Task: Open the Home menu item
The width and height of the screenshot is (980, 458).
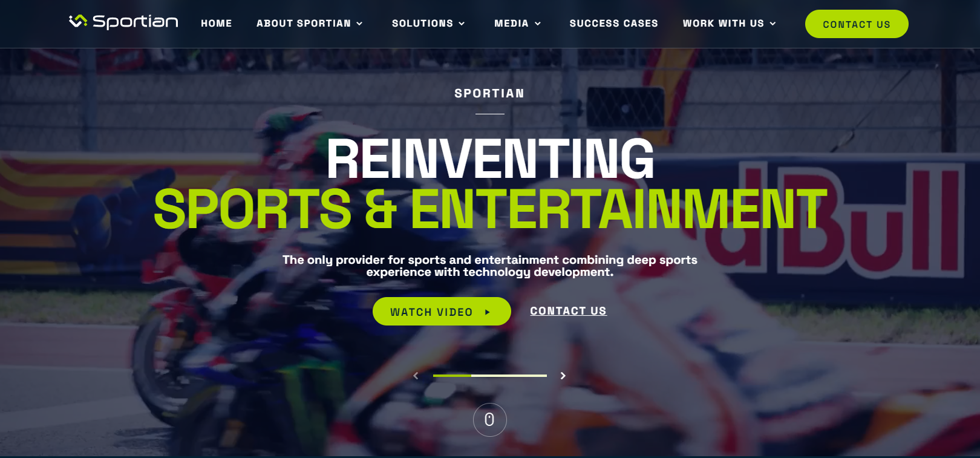Action: pyautogui.click(x=217, y=24)
